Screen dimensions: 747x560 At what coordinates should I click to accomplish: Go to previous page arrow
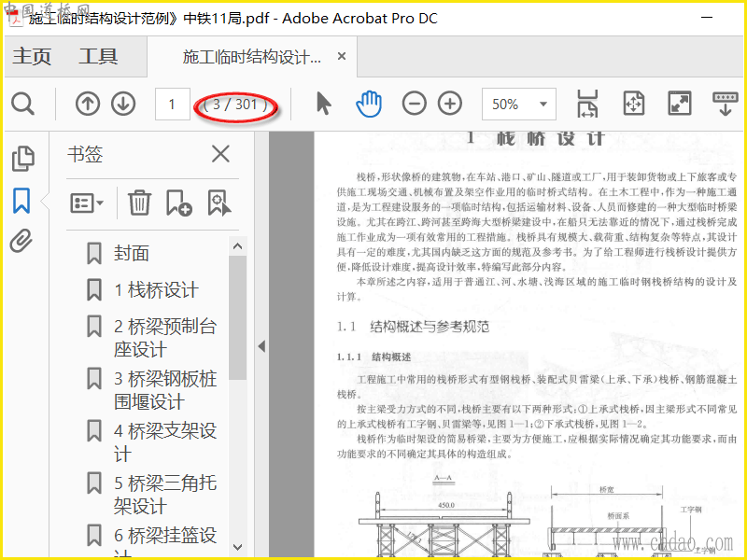88,104
